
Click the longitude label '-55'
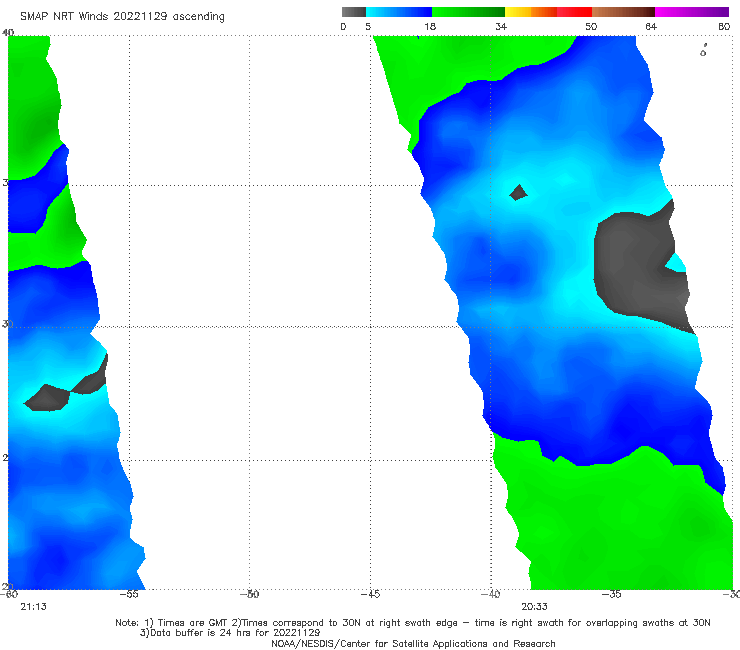point(129,594)
